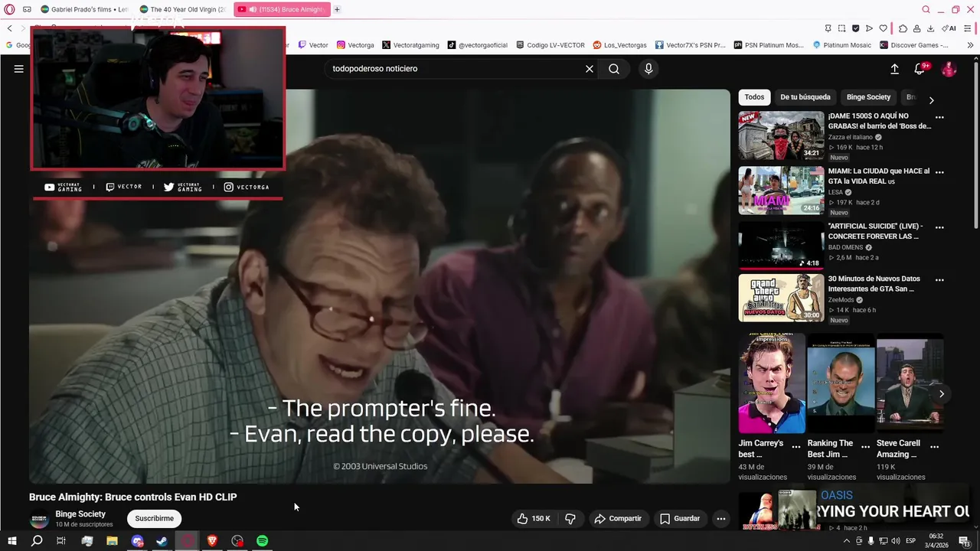Open ARTIFICIAL SUICIDE live video thumbnail
Viewport: 980px width, 551px height.
[781, 246]
